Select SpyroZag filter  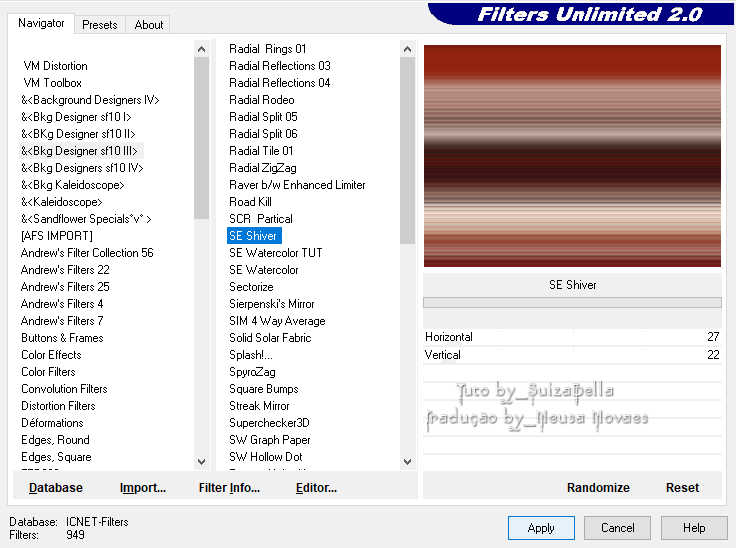252,372
